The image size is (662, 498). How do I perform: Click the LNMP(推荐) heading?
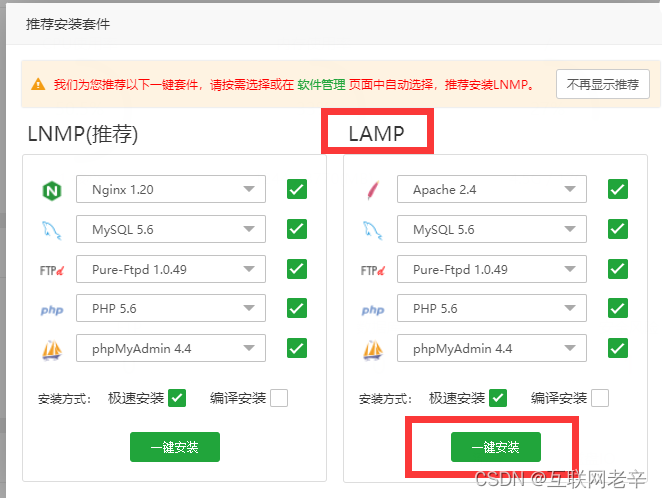coord(83,134)
